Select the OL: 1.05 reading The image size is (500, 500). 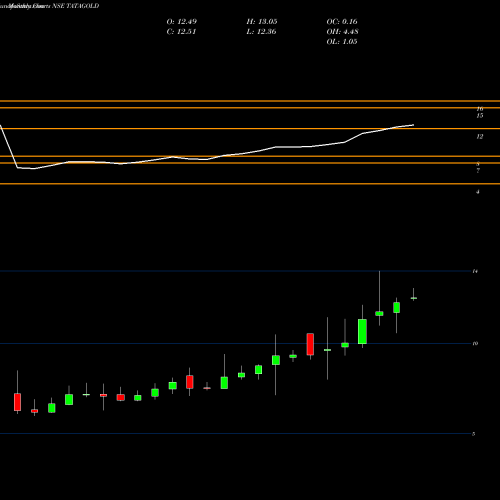click(x=342, y=42)
